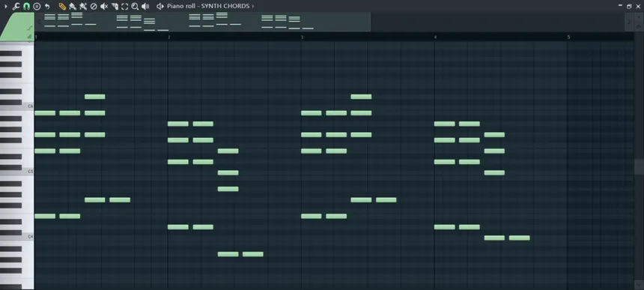Image resolution: width=644 pixels, height=290 pixels.
Task: Select the highest note in bar 1
Action: click(95, 97)
